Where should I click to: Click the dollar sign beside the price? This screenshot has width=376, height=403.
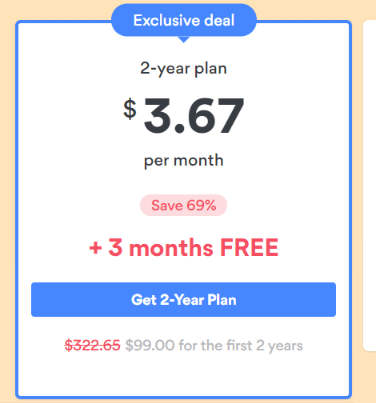[130, 109]
